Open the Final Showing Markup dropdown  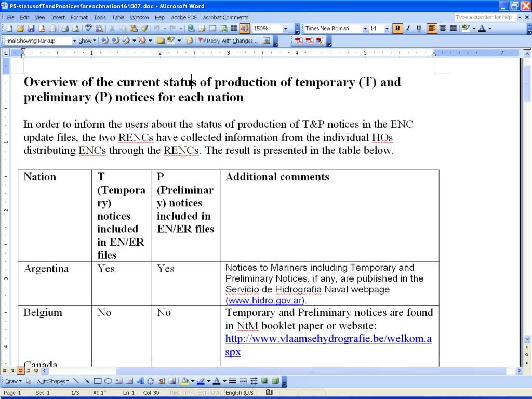[74, 41]
